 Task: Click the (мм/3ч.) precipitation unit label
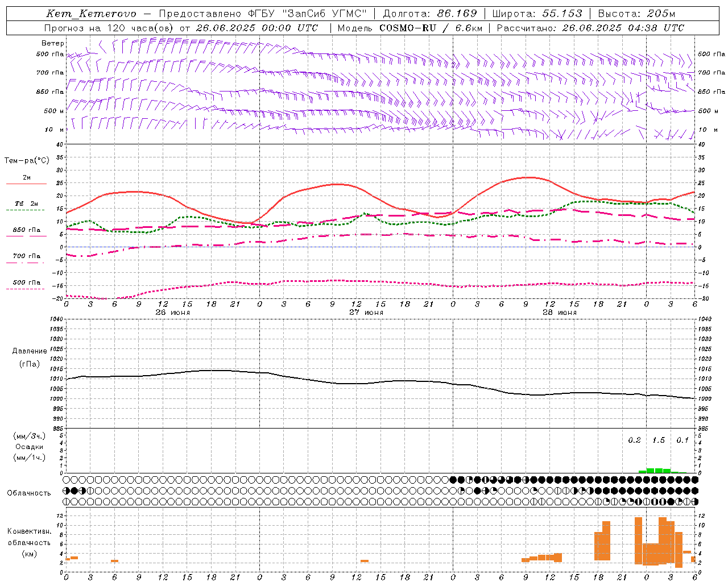[x=29, y=436]
